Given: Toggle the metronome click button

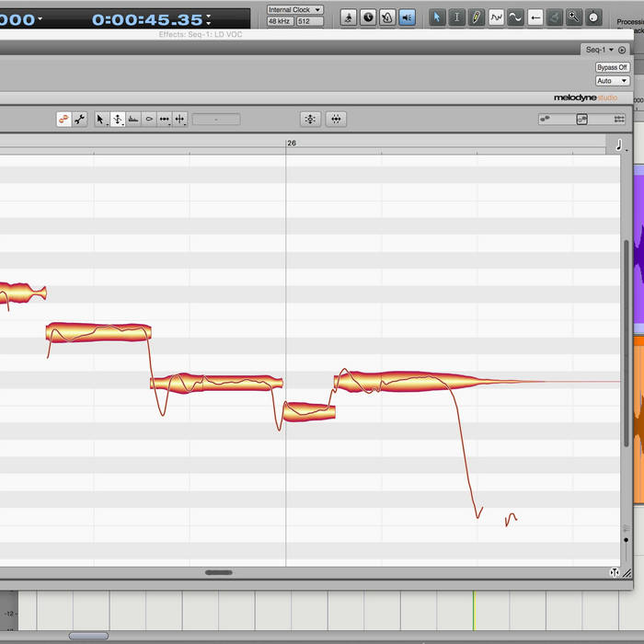Looking at the screenshot, I should point(387,17).
